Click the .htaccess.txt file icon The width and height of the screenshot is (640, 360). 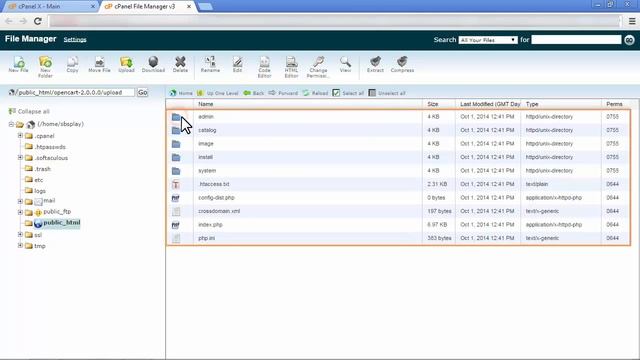[176, 184]
